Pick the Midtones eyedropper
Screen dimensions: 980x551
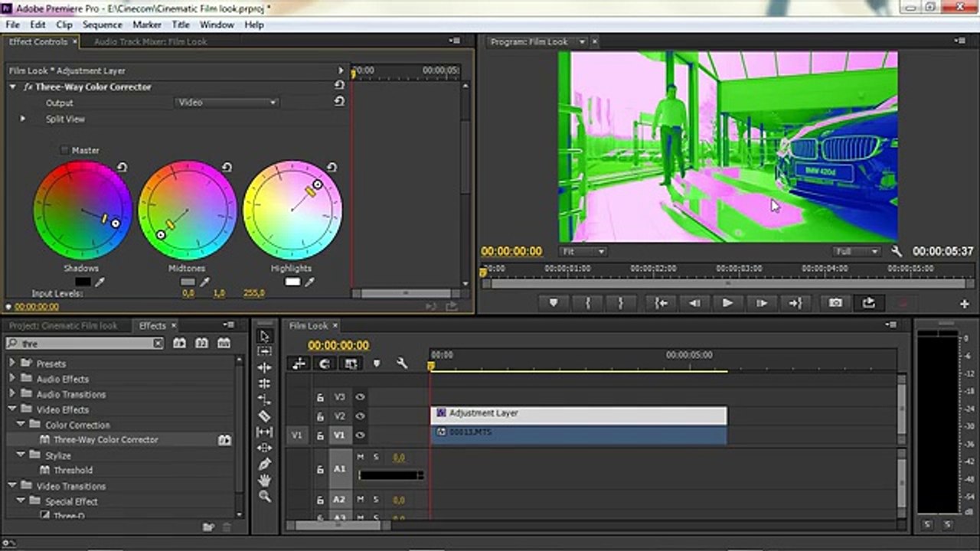coord(204,282)
